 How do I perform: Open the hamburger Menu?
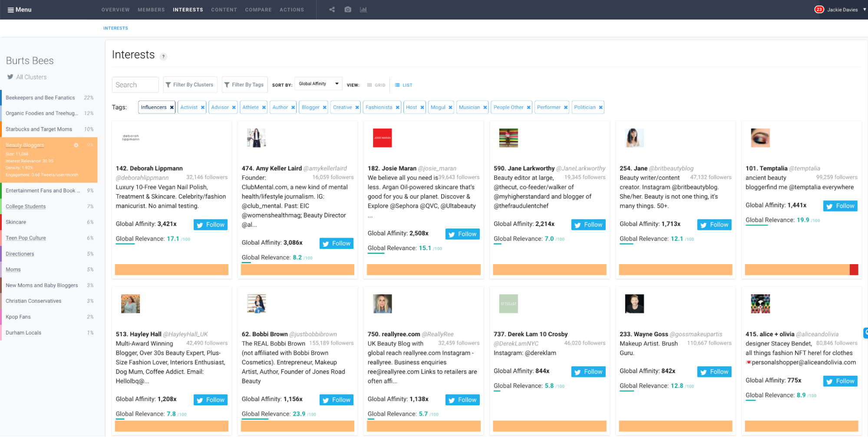(20, 10)
